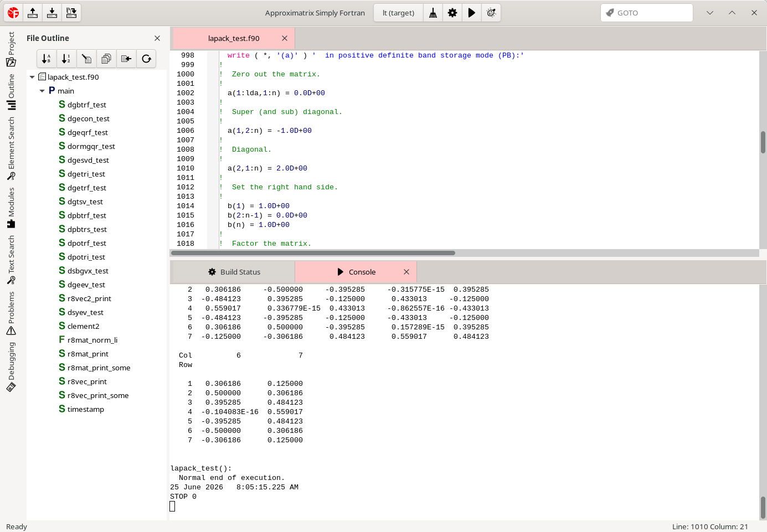767x532 pixels.
Task: Run the program with the play icon
Action: [472, 13]
